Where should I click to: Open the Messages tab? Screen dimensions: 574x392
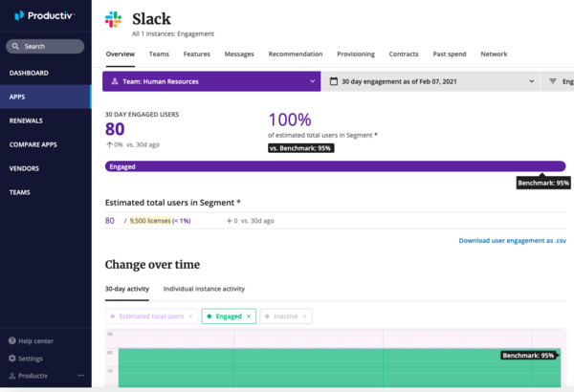[239, 54]
